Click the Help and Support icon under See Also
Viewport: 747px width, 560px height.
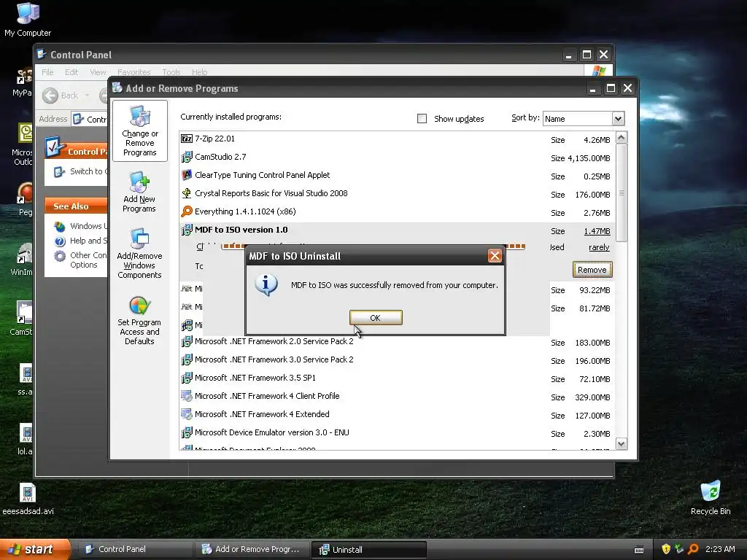60,241
